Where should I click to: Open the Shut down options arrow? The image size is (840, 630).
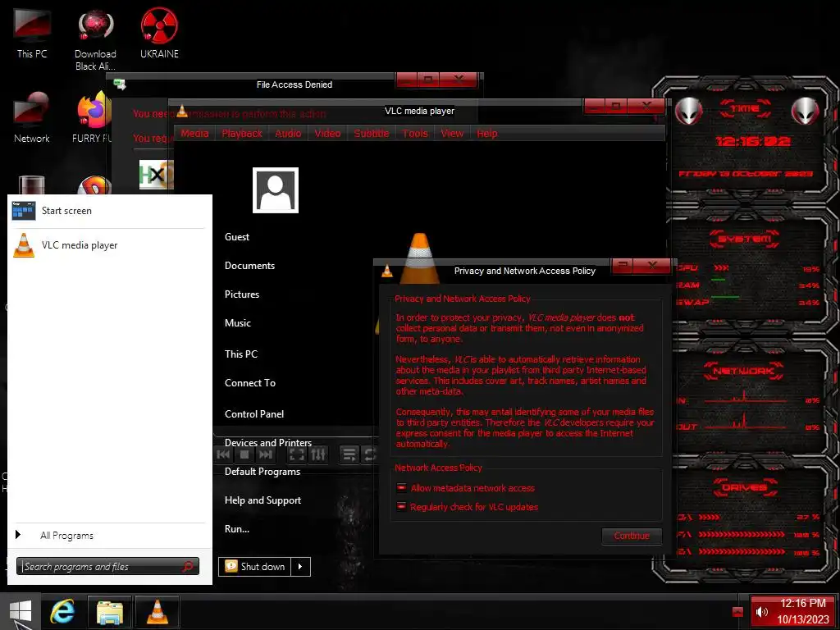coord(300,566)
